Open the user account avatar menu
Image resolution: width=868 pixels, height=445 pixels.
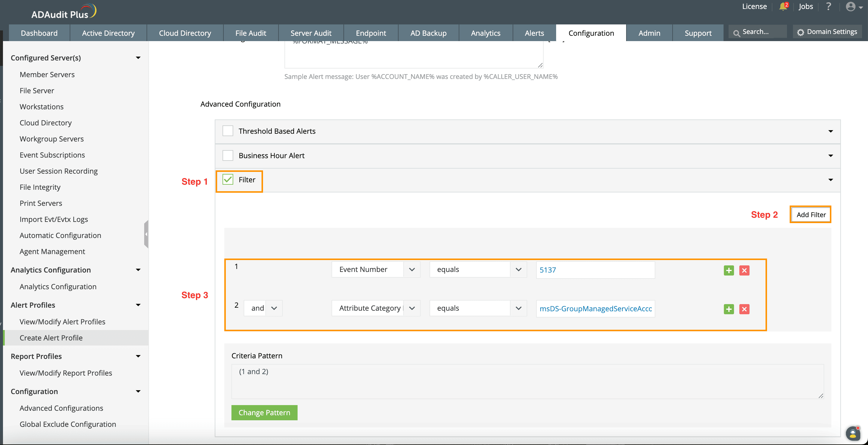(851, 7)
